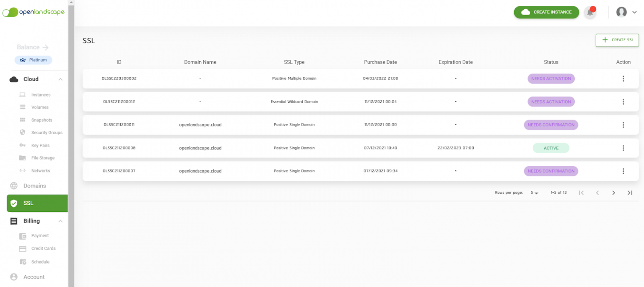Image resolution: width=644 pixels, height=287 pixels.
Task: Open the Rows per page dropdown
Action: pyautogui.click(x=534, y=192)
